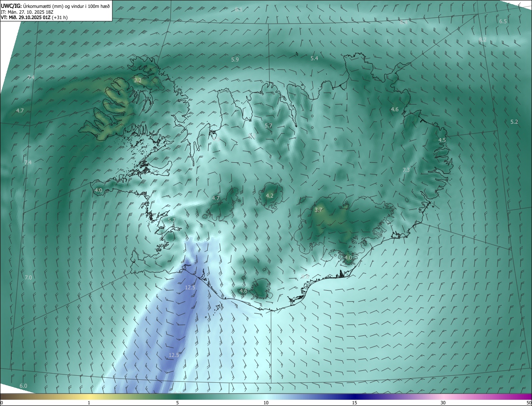Click the 6.5 value label
The width and height of the screenshot is (532, 406).
click(x=503, y=21)
